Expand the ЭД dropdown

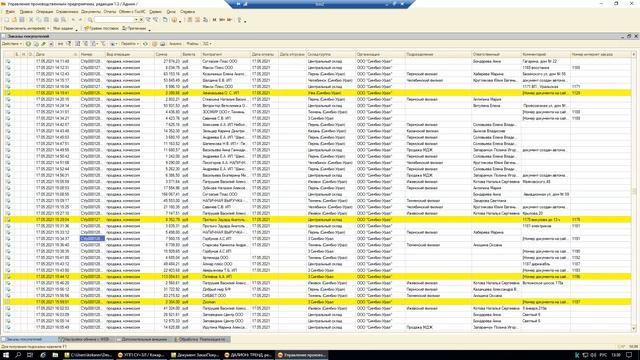pos(208,44)
